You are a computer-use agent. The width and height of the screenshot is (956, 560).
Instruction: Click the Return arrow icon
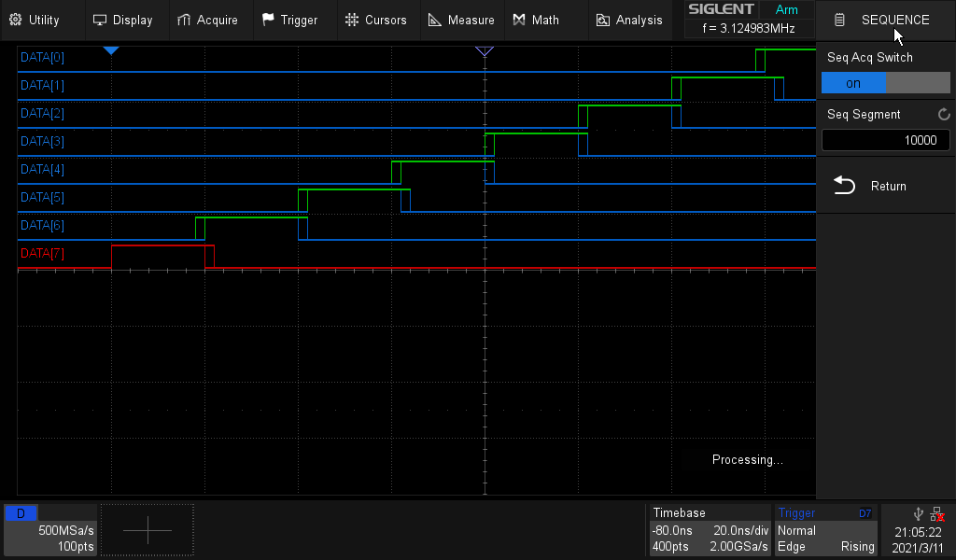844,185
